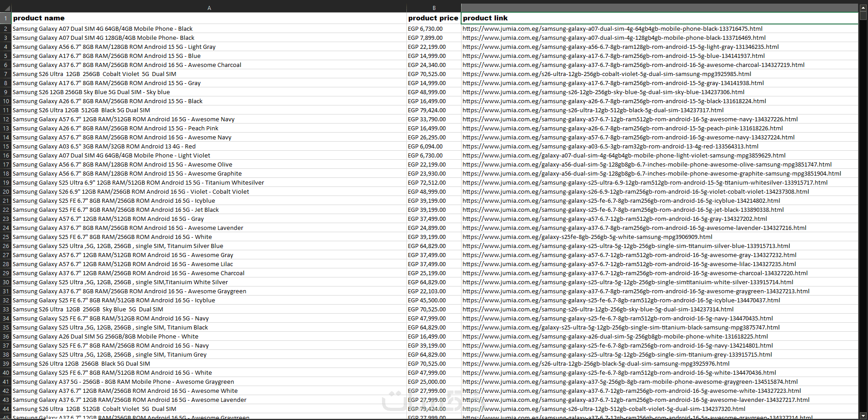This screenshot has width=868, height=420.
Task: Select the price cell EGP 7,899.00
Action: click(x=434, y=38)
